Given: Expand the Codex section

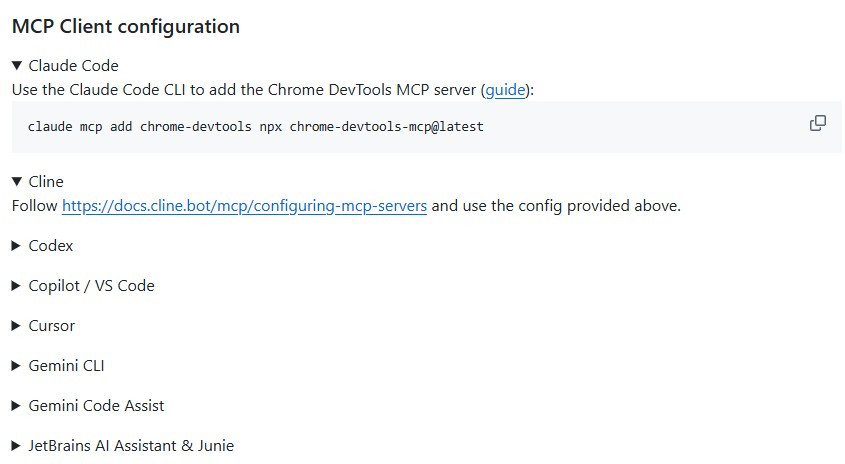Looking at the screenshot, I should 51,246.
